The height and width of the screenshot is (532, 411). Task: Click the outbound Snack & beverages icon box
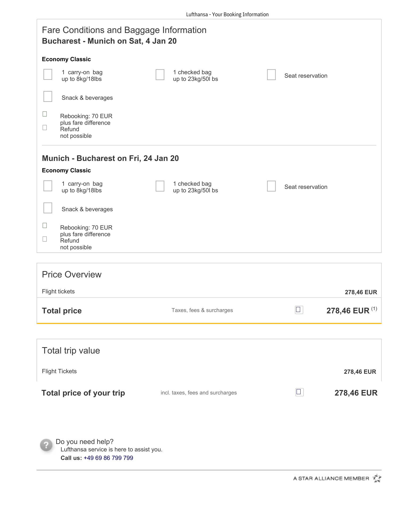pos(48,96)
